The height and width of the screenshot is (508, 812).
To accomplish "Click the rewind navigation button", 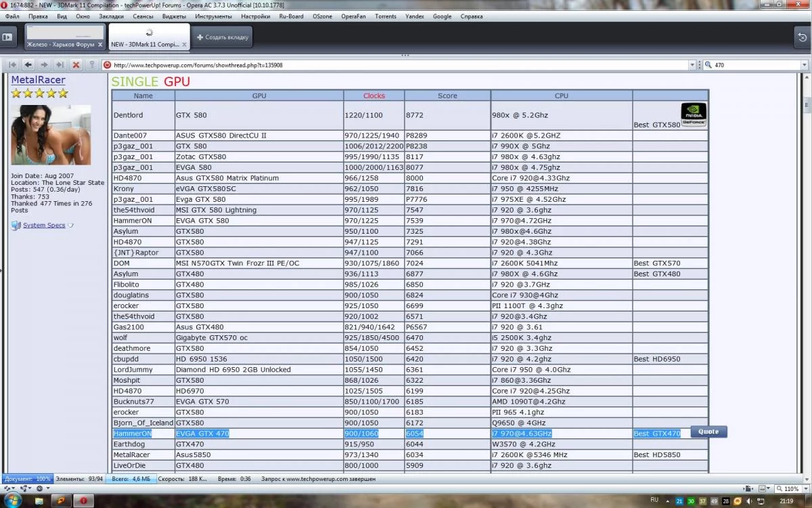I will (12, 65).
